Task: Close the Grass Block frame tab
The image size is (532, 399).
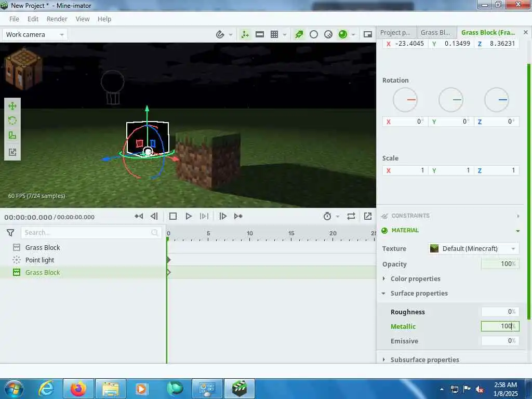Action: click(526, 32)
